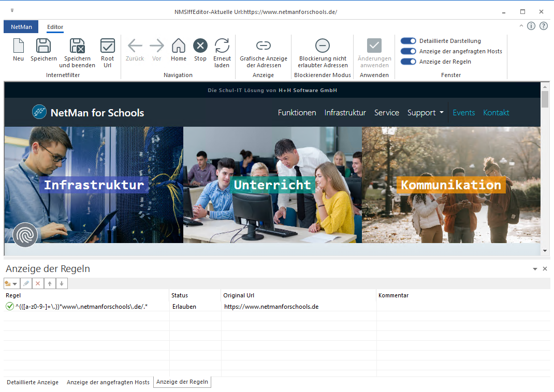Switch off Anzeige der Regeln toggle
Viewport: 554px width, 392px height.
click(x=409, y=62)
